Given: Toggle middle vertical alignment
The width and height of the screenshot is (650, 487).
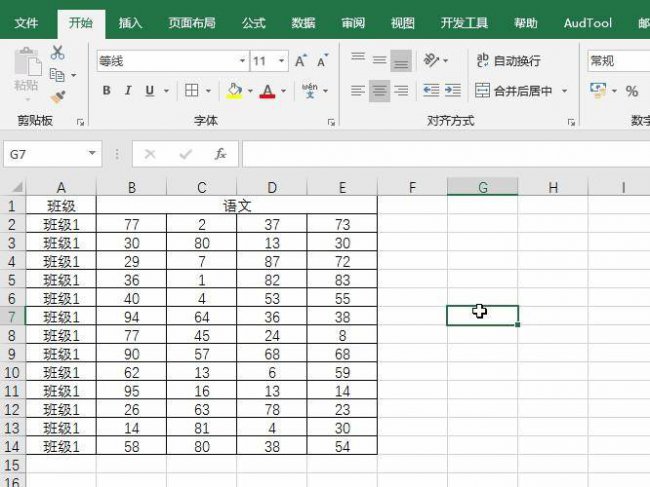Looking at the screenshot, I should (x=379, y=61).
